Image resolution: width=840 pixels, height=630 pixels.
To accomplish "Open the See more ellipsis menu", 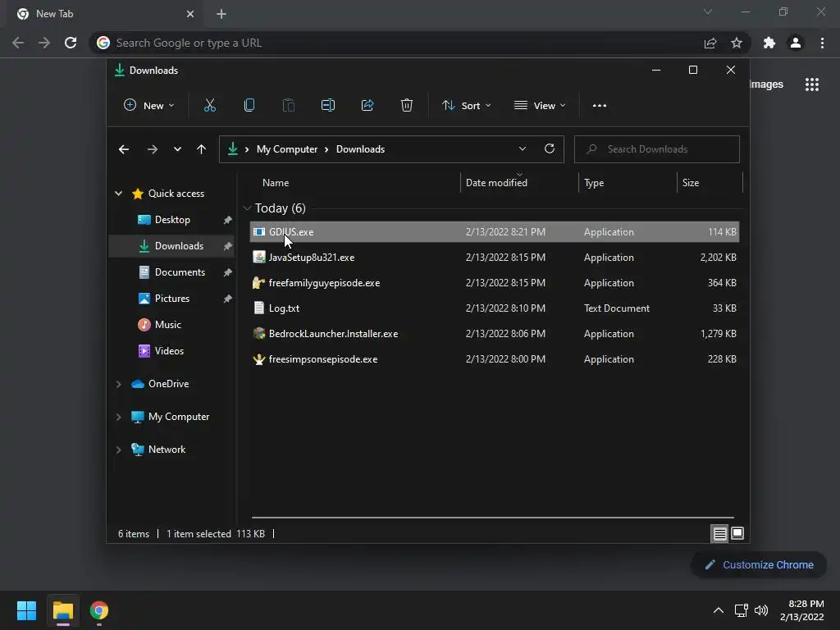I will tap(600, 106).
